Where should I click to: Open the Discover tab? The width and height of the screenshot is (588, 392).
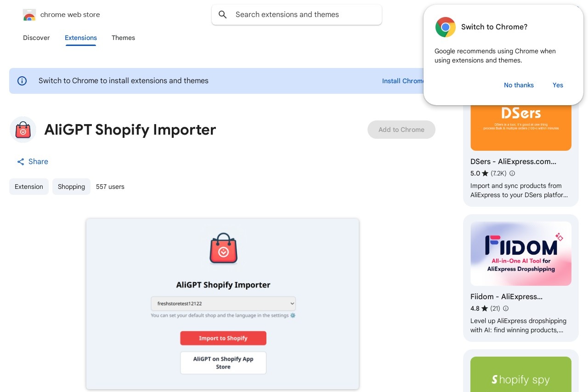(x=36, y=38)
